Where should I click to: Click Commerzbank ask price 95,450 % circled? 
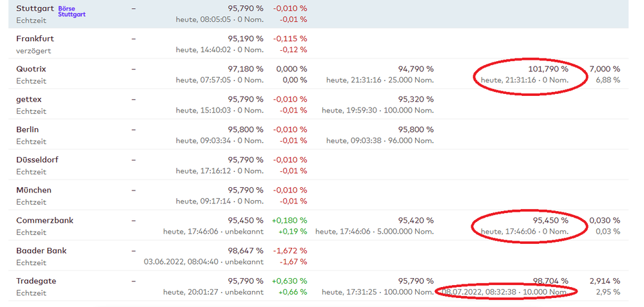click(x=550, y=220)
